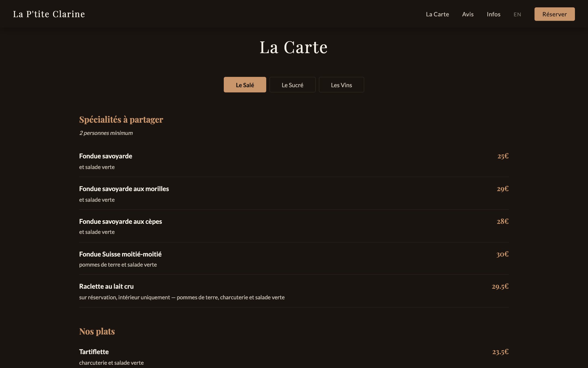This screenshot has width=588, height=368.
Task: Select Raclette au lait cru
Action: pos(106,286)
